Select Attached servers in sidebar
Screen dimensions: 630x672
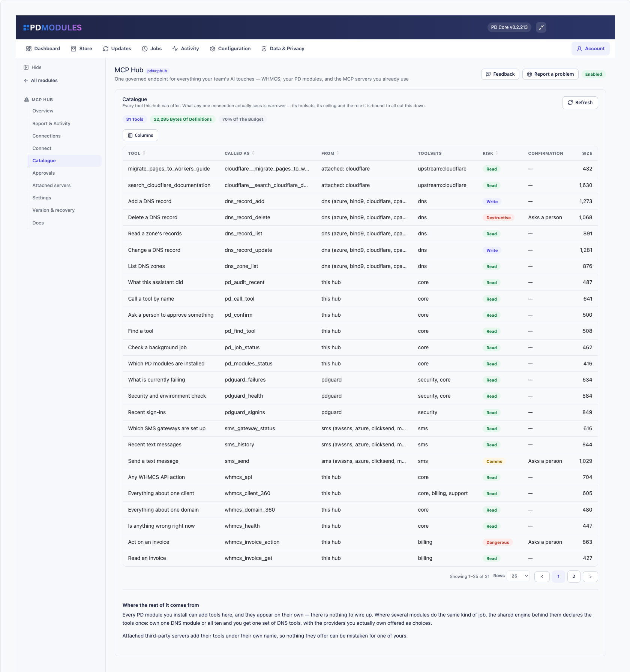point(51,186)
